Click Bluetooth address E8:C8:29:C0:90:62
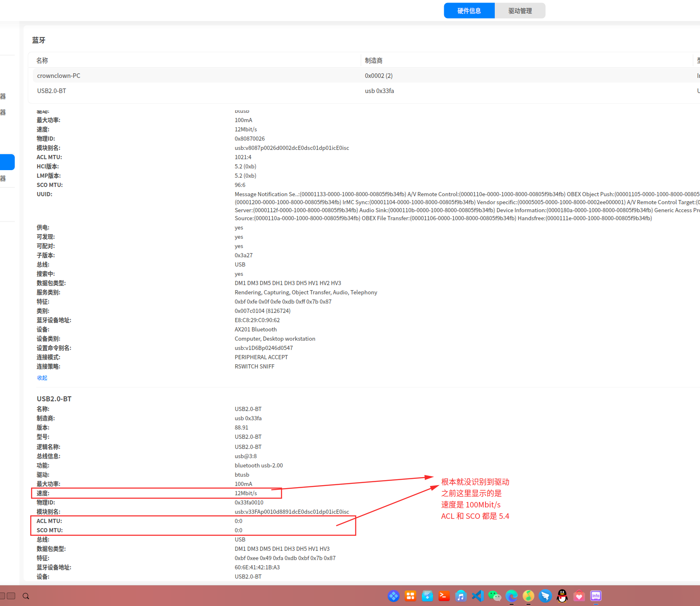This screenshot has height=606, width=700. click(x=257, y=320)
